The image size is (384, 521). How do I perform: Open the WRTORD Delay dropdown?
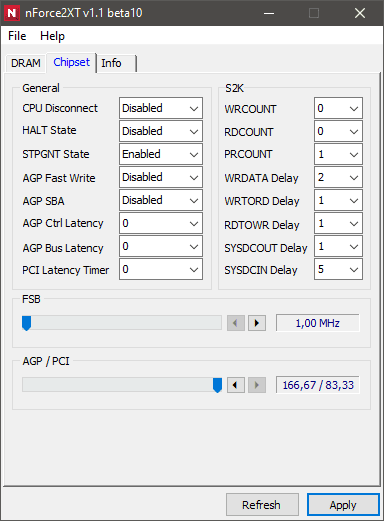[x=338, y=200]
